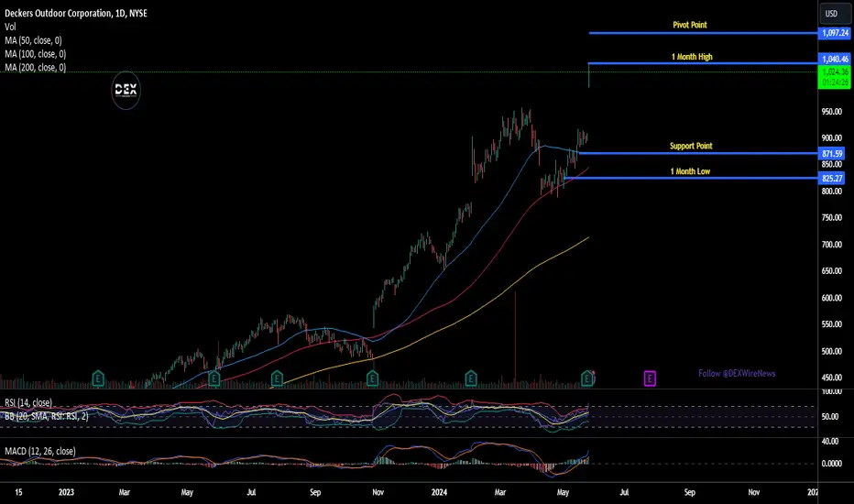Click the 2024 label on time axis
The height and width of the screenshot is (504, 854).
point(439,492)
